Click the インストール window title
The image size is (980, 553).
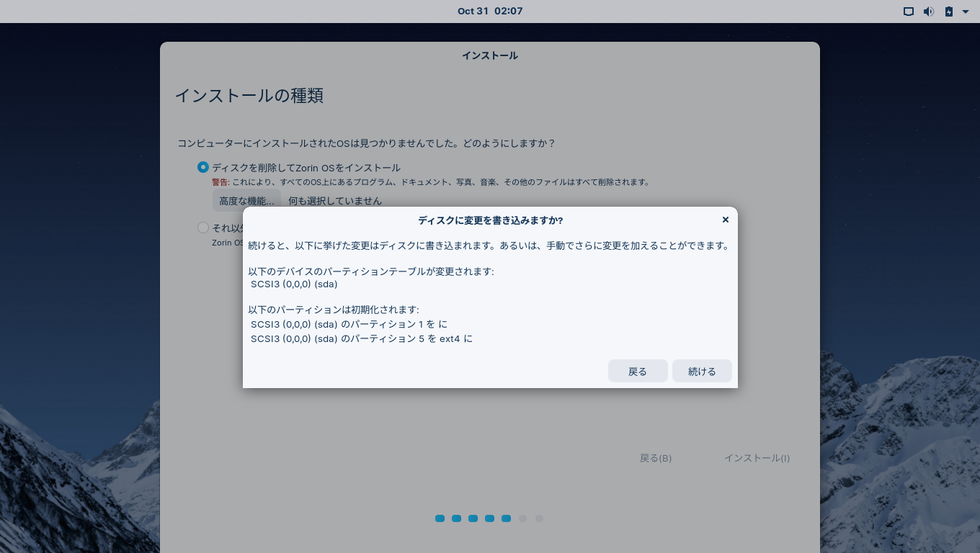click(x=490, y=55)
